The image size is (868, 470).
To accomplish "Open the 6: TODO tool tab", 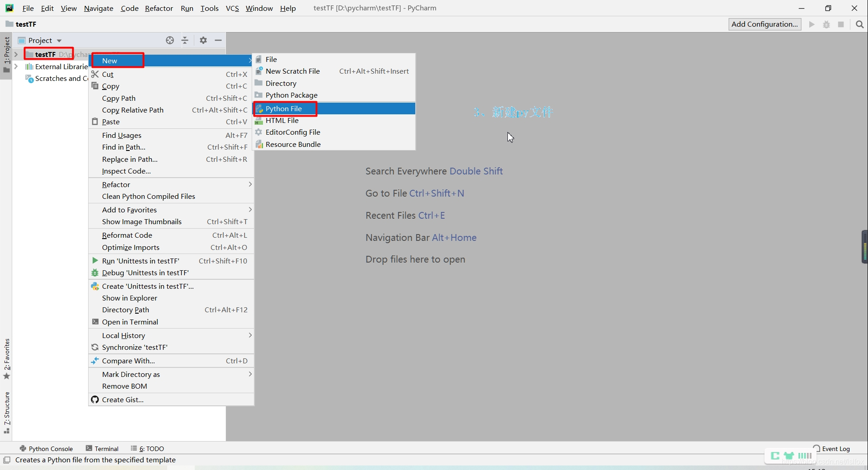I will (x=147, y=449).
